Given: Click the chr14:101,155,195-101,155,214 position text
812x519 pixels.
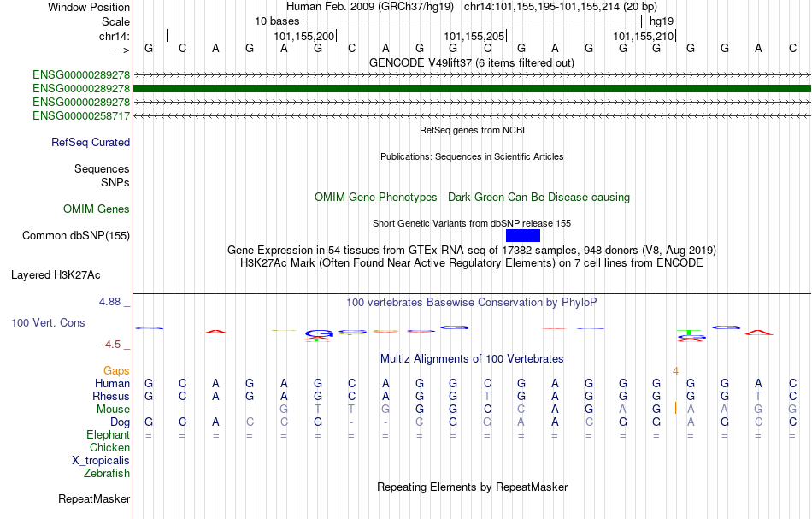Looking at the screenshot, I should point(561,7).
